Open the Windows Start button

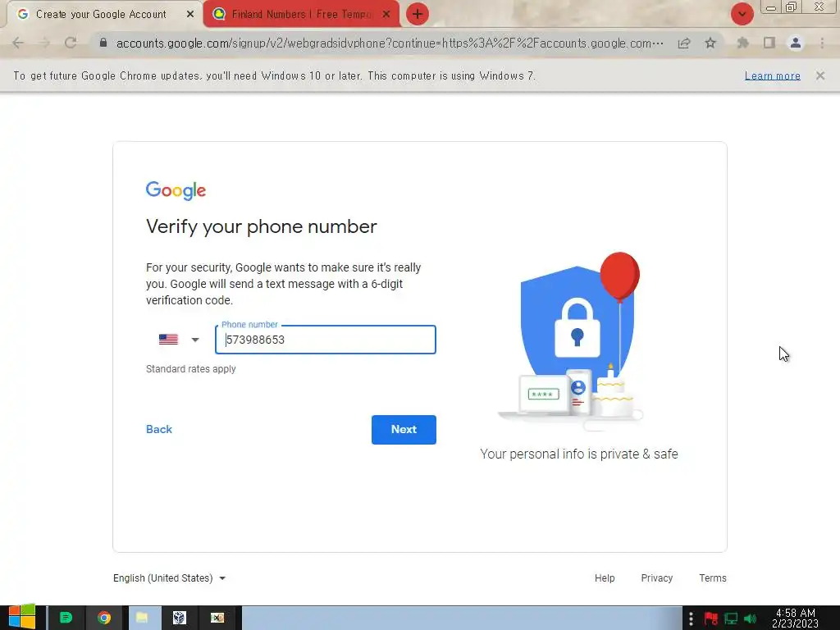22,618
